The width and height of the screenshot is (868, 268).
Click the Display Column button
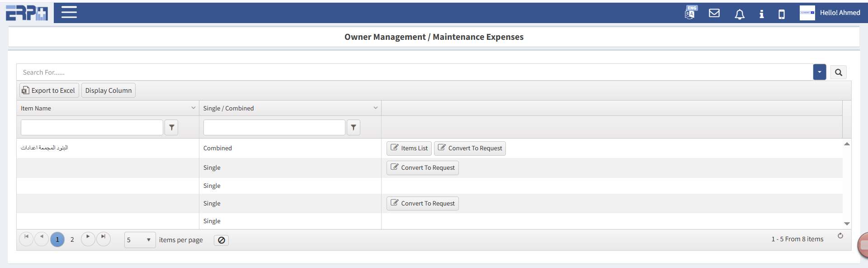[108, 91]
